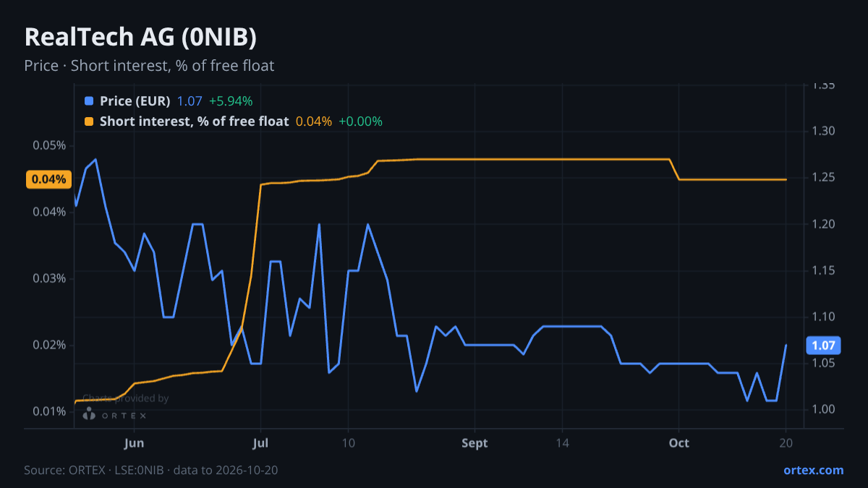Image resolution: width=868 pixels, height=488 pixels.
Task: Click the blue Price legend color square
Action: [89, 101]
